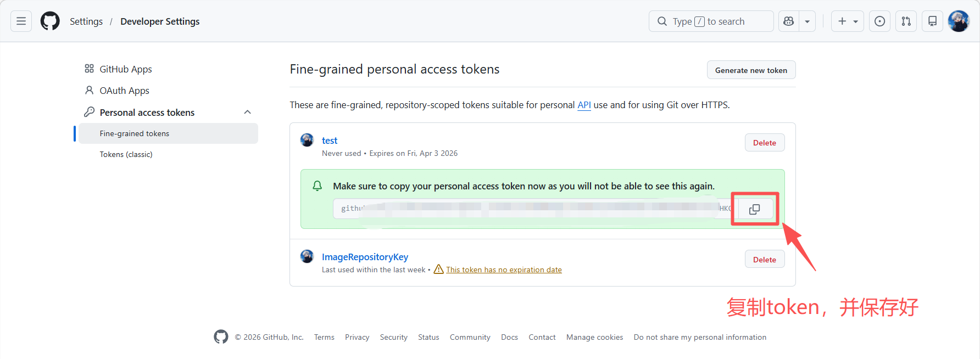This screenshot has height=359, width=980.
Task: Open the Status footer link
Action: (x=428, y=337)
